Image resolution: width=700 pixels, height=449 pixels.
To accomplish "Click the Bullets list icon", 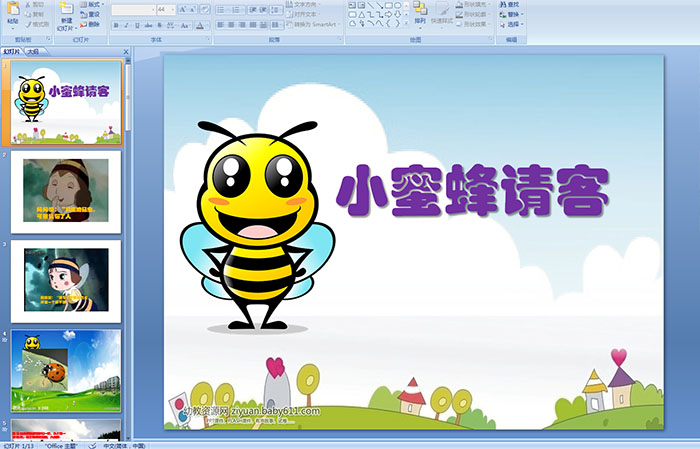I will pos(222,9).
